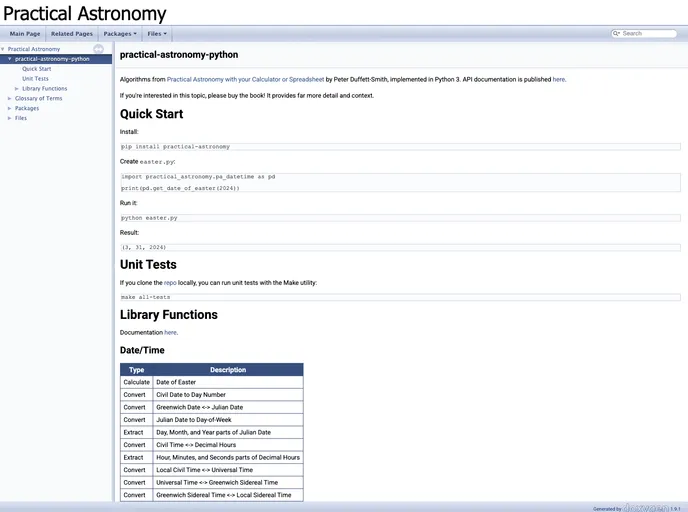Click the doxygen logo in footer
The height and width of the screenshot is (512, 688).
click(645, 508)
